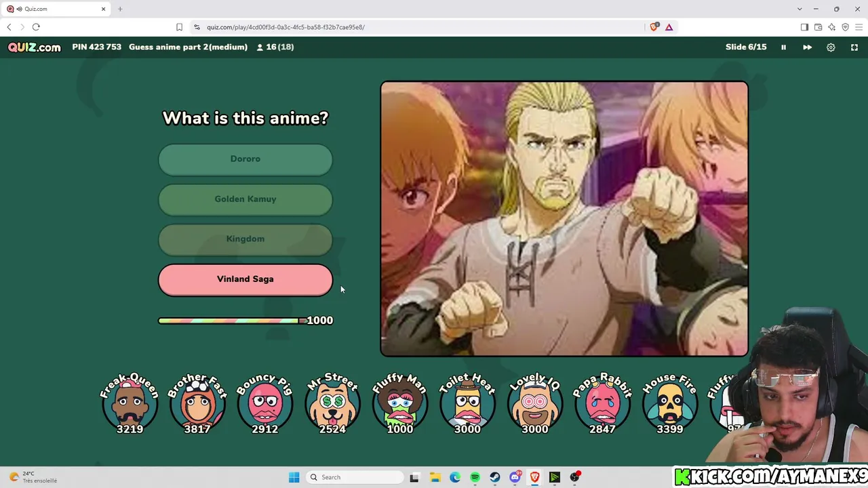View site information for quiz.com
The height and width of the screenshot is (488, 868).
click(197, 27)
